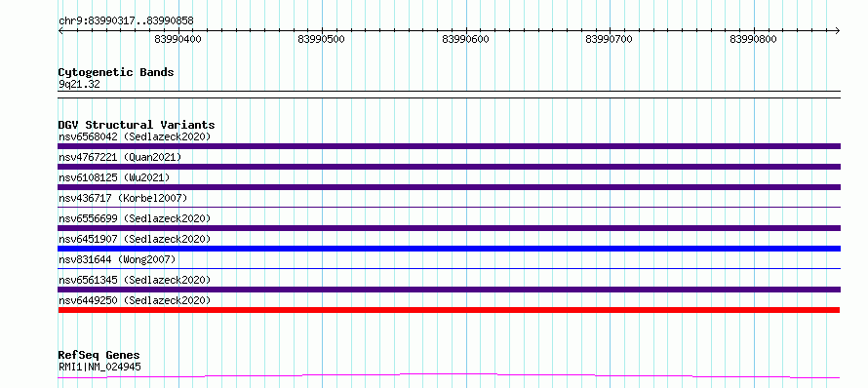The height and width of the screenshot is (388, 868).
Task: Click the ruler's right arrowhead
Action: [838, 30]
